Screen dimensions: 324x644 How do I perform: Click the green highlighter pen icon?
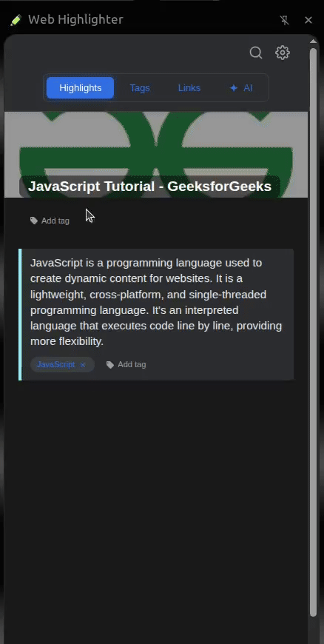coord(16,20)
